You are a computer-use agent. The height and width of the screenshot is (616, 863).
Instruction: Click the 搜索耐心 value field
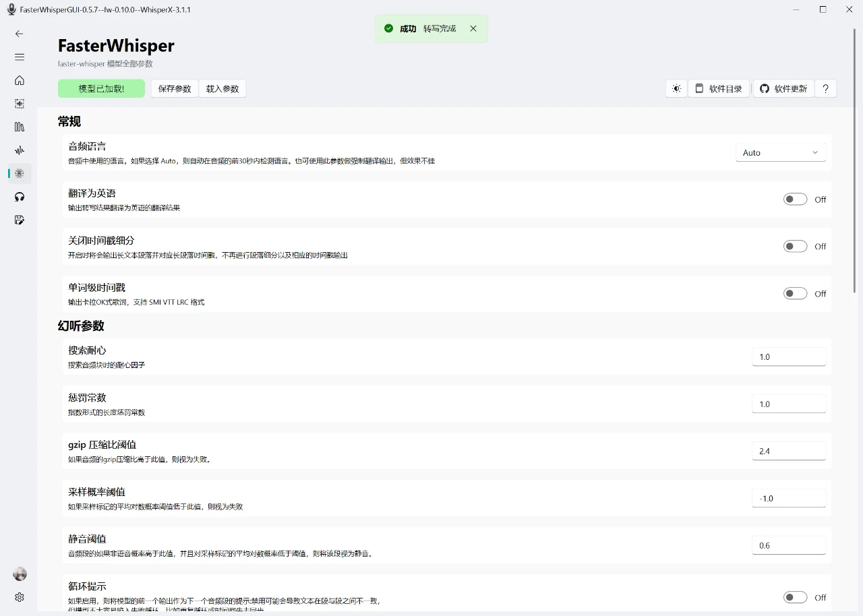(789, 357)
